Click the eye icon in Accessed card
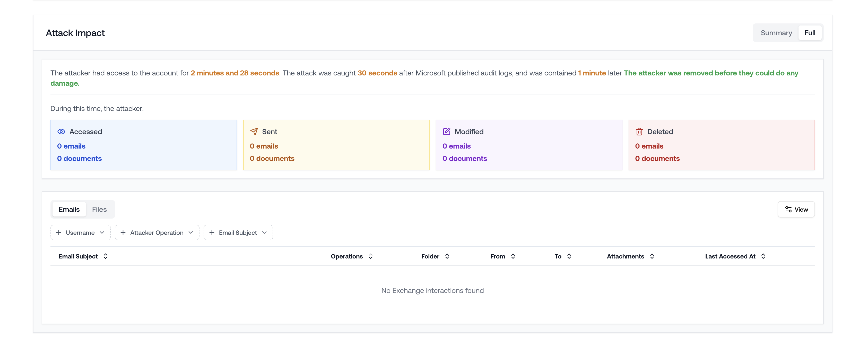The height and width of the screenshot is (346, 868). (x=61, y=132)
